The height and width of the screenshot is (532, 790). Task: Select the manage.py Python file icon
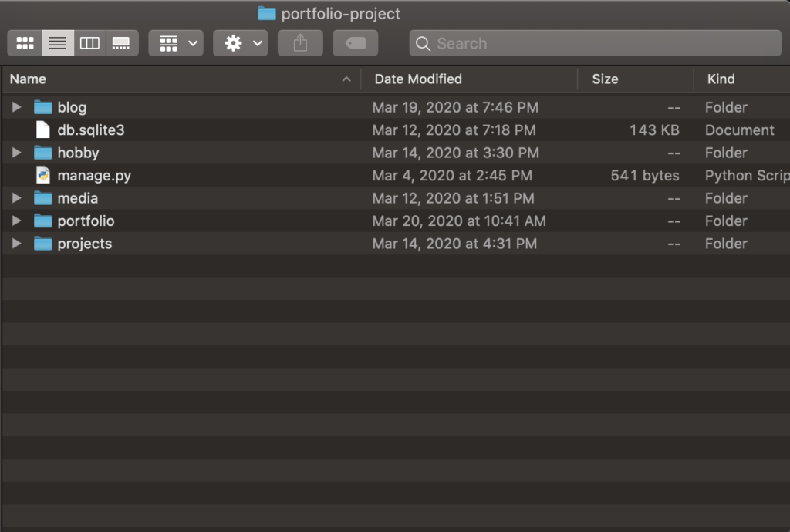click(x=43, y=175)
